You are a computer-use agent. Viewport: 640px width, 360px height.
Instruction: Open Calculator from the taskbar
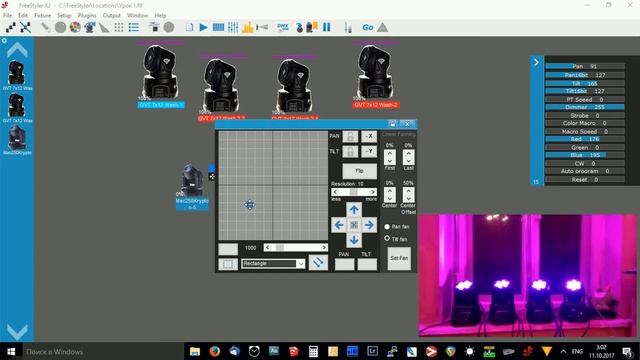(313, 351)
